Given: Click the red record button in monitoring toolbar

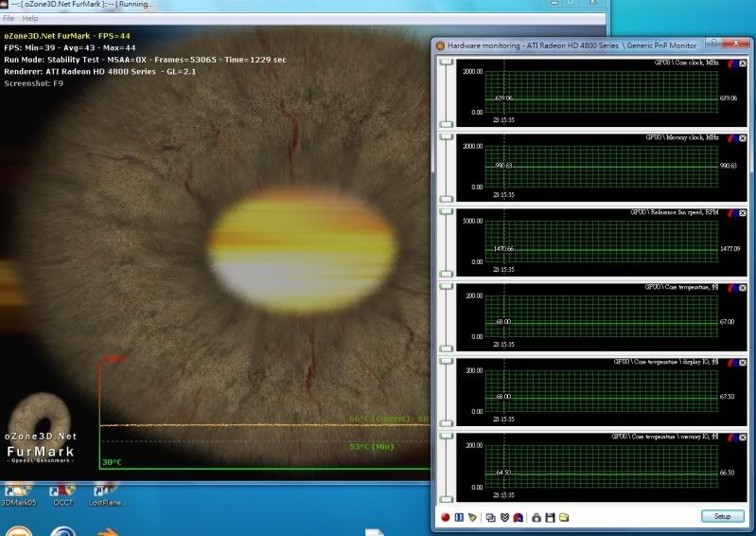Looking at the screenshot, I should [x=446, y=517].
